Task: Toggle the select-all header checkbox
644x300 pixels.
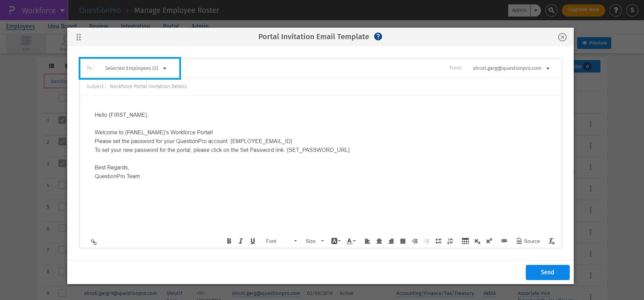Action: [x=62, y=98]
